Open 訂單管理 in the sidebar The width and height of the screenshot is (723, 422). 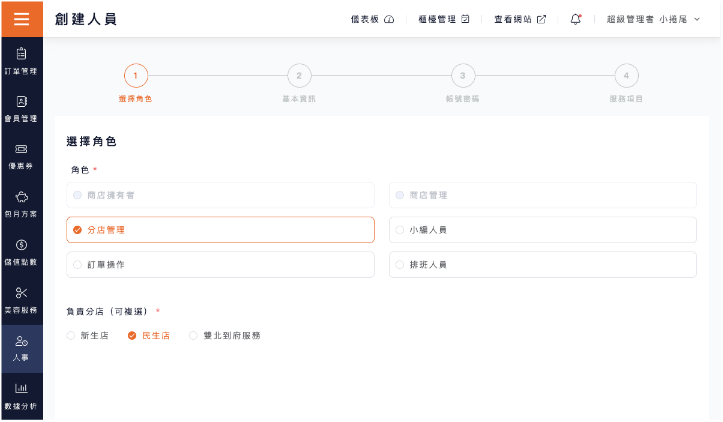coord(21,61)
